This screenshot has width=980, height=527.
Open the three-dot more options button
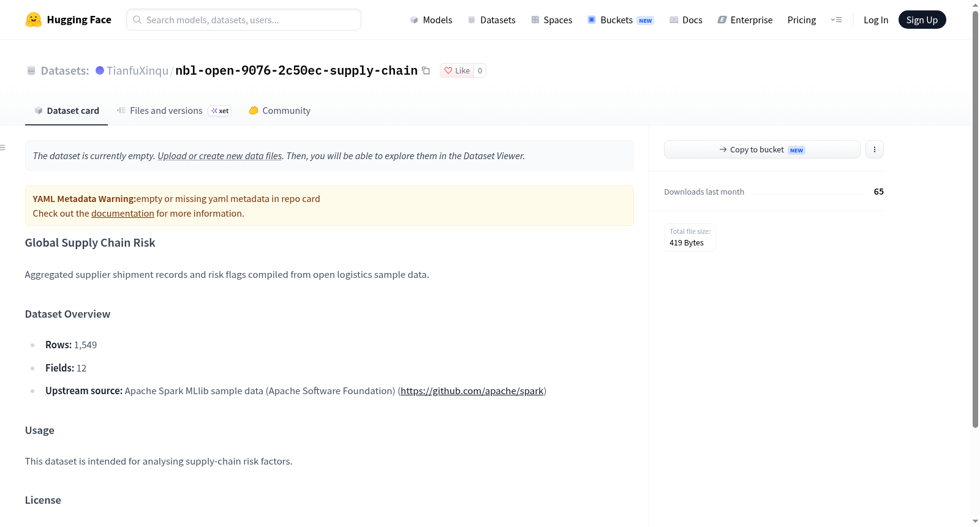[x=874, y=149]
